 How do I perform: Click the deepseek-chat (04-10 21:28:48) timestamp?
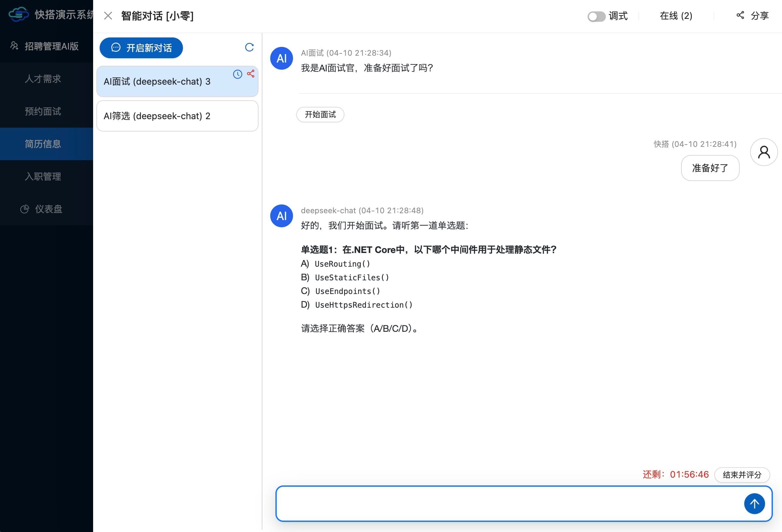pos(362,211)
